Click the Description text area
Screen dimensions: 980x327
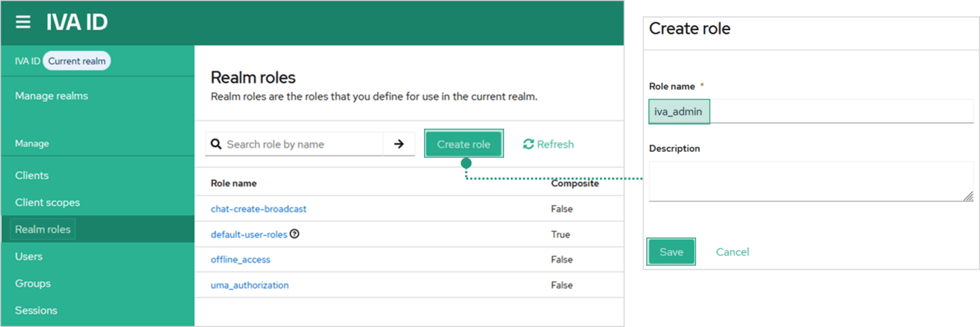pyautogui.click(x=810, y=181)
